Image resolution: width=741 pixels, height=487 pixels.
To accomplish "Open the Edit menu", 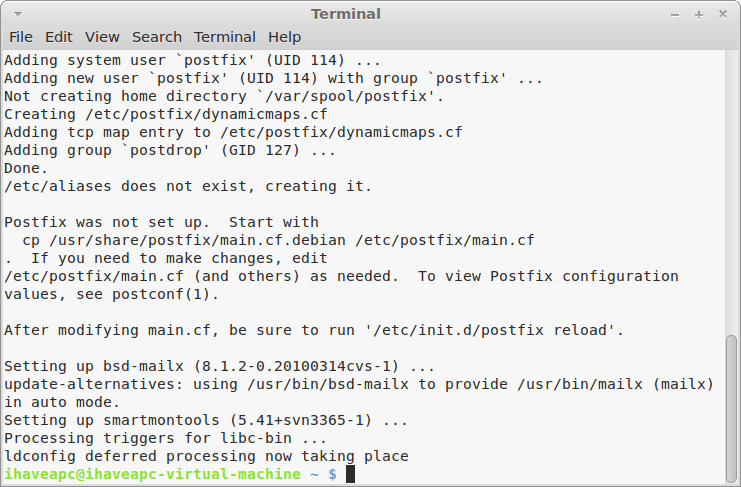I will click(59, 37).
